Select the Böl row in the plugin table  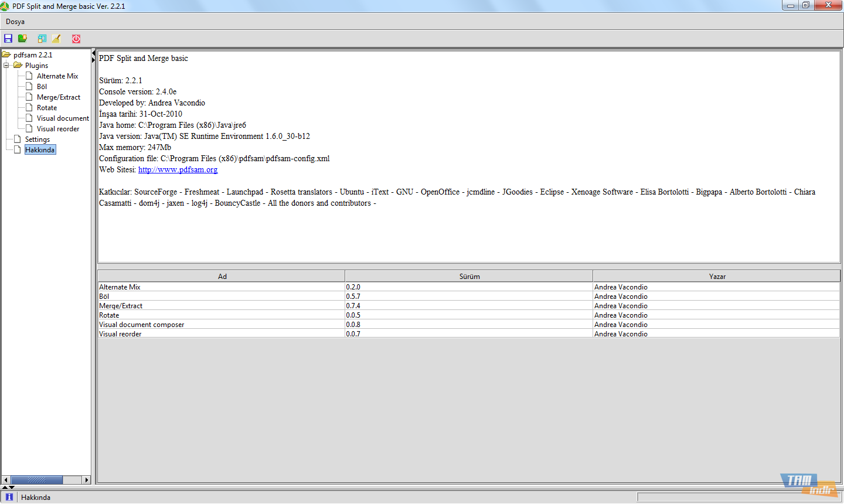tap(469, 297)
